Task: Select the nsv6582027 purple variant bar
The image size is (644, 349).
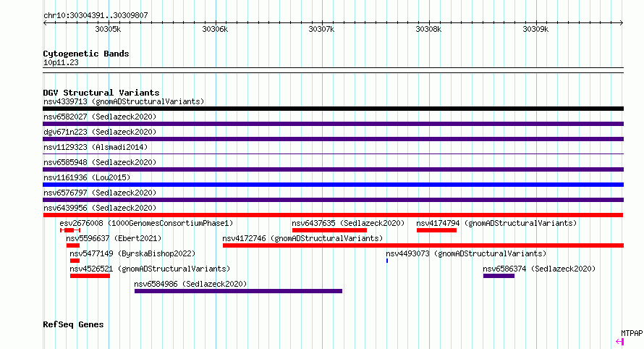Action: pyautogui.click(x=333, y=124)
